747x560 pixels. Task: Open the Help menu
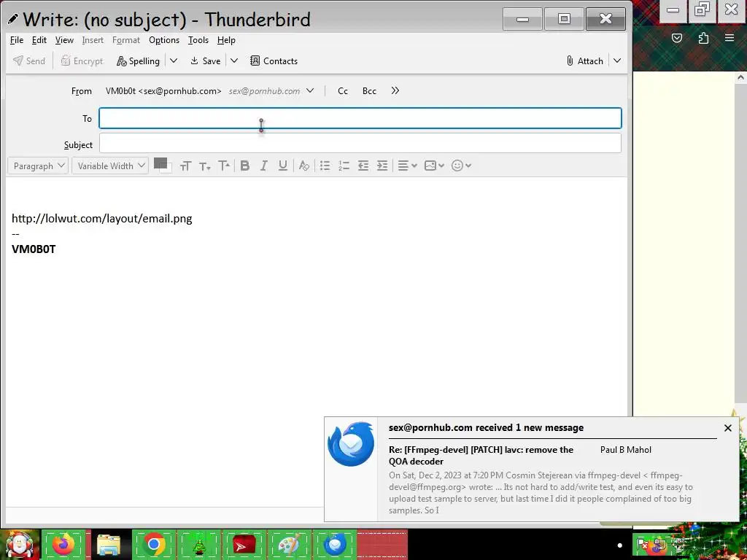click(x=226, y=40)
